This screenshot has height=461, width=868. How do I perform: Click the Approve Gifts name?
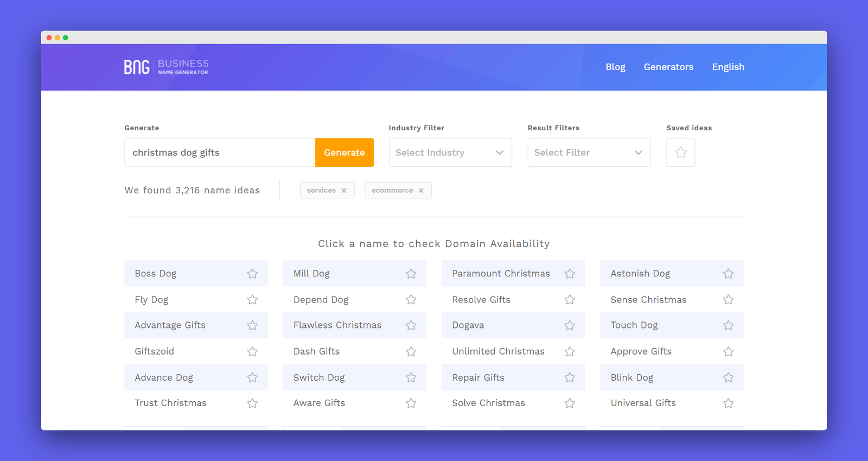tap(641, 351)
